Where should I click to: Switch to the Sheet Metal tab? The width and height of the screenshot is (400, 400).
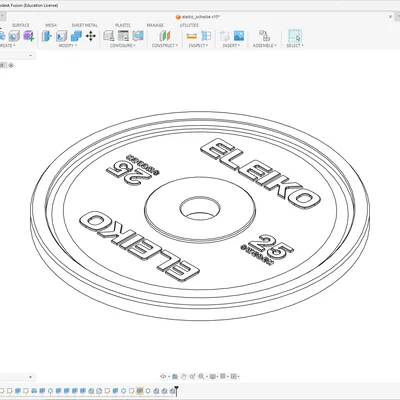[85, 25]
